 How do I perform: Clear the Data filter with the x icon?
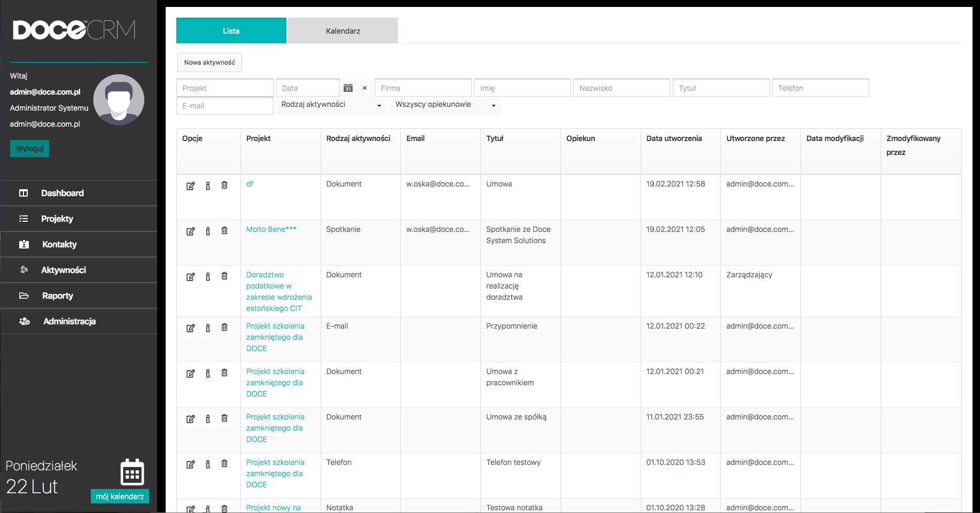point(364,88)
